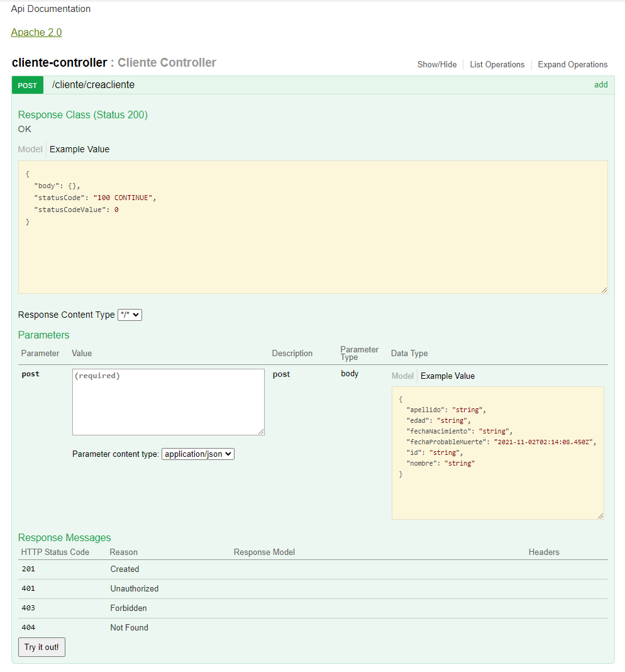Click the 'Parameters' section heading

(43, 335)
